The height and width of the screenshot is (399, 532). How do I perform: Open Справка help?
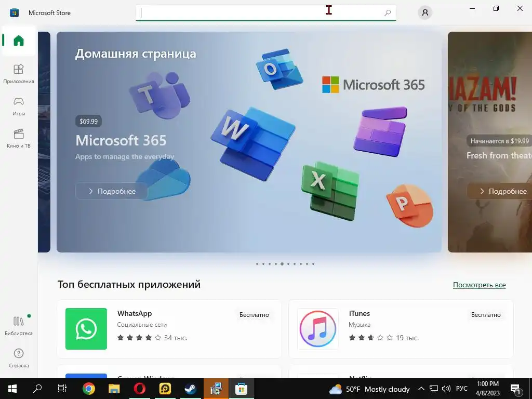click(19, 358)
